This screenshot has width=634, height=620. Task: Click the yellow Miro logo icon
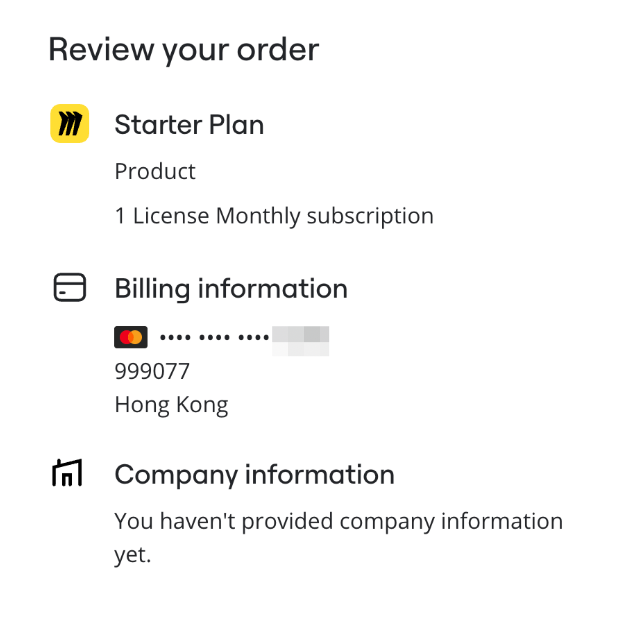click(x=70, y=125)
